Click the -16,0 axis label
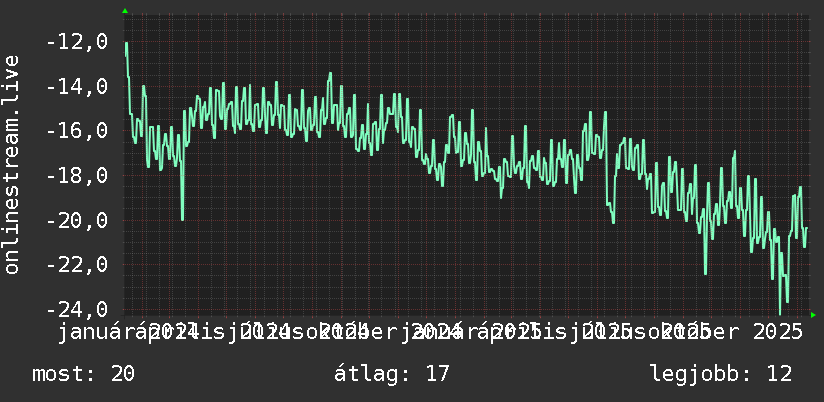824x402 pixels. 77,131
